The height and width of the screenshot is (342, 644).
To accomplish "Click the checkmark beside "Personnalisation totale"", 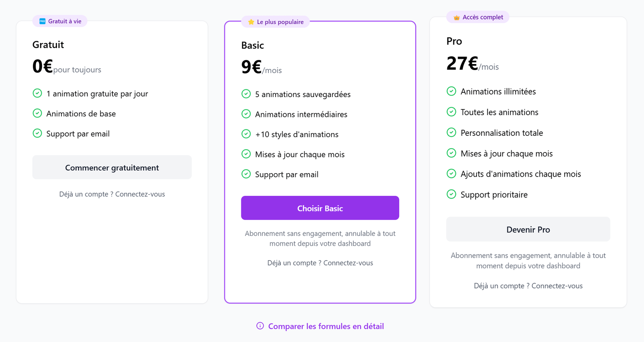I will (451, 132).
